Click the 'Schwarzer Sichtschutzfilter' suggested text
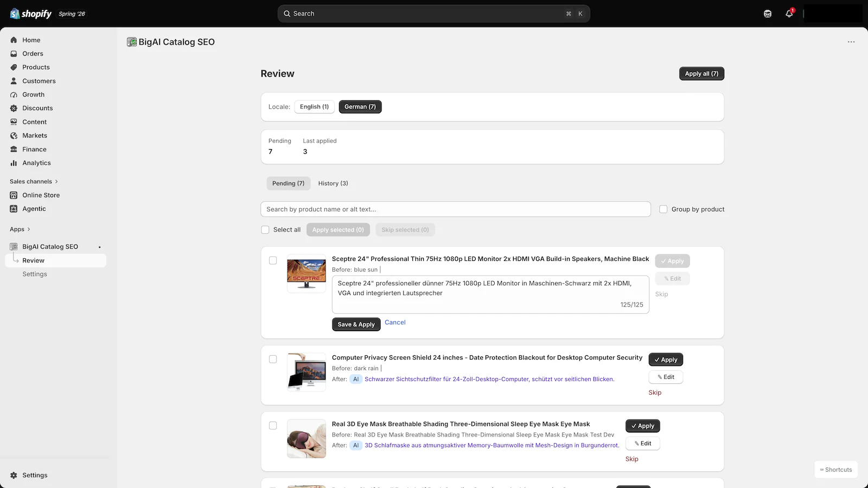This screenshot has width=868, height=488. click(489, 379)
